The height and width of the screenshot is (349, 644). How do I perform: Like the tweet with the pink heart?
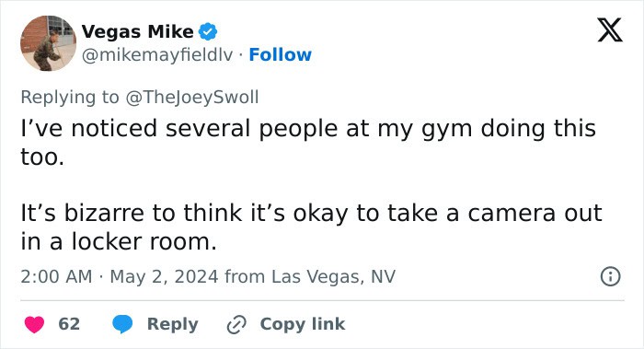click(34, 324)
